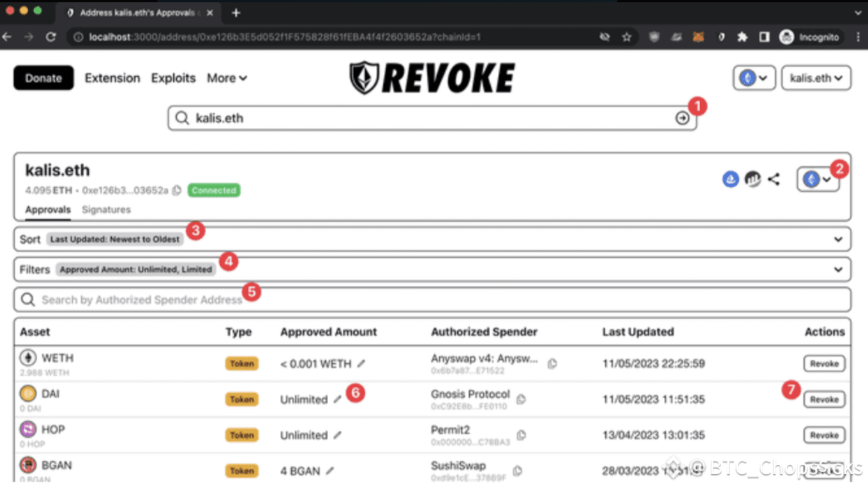
Task: Open a new browser tab
Action: point(236,13)
